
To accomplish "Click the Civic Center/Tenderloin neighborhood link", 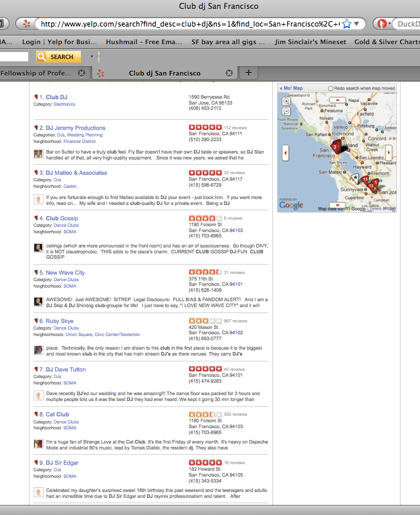I will (118, 335).
